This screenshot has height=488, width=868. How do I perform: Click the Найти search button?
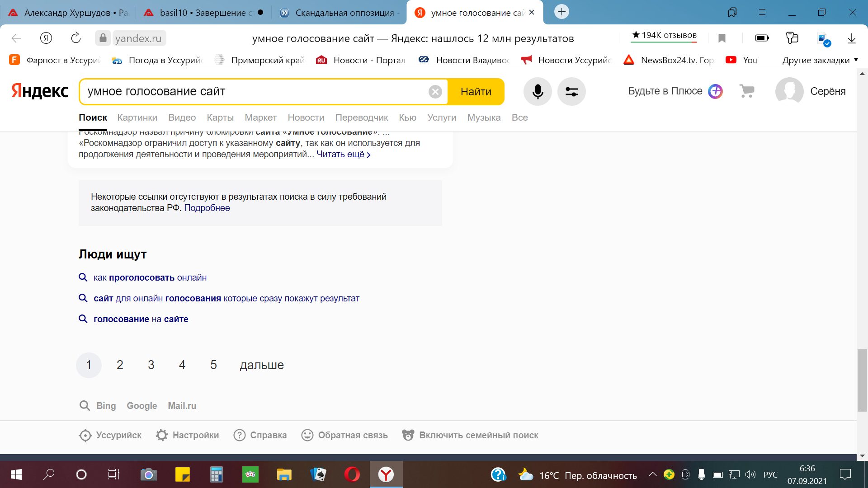(x=476, y=92)
